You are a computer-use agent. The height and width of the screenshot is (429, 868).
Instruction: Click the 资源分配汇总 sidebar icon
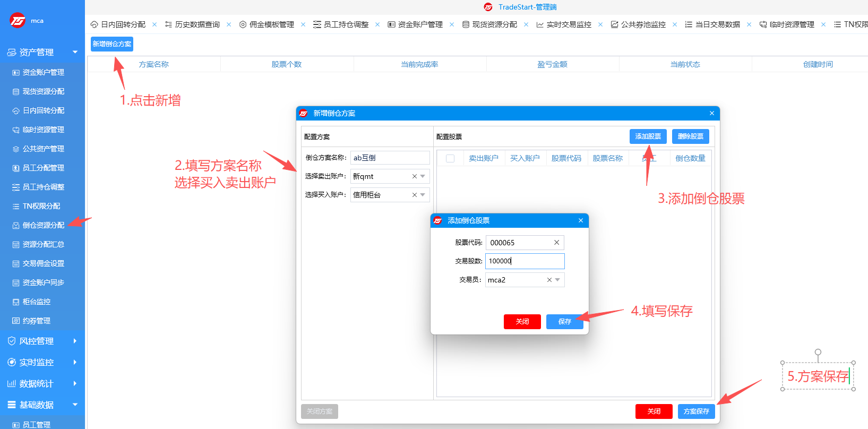(x=16, y=245)
